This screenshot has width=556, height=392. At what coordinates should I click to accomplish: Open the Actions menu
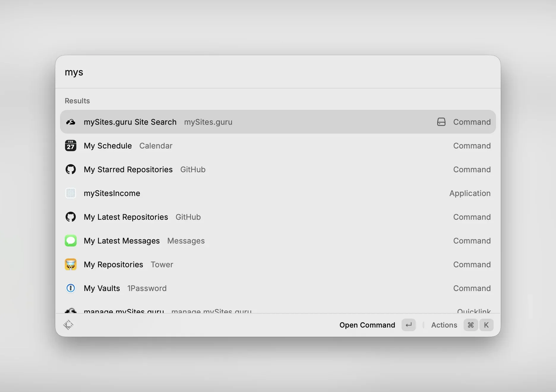click(444, 325)
